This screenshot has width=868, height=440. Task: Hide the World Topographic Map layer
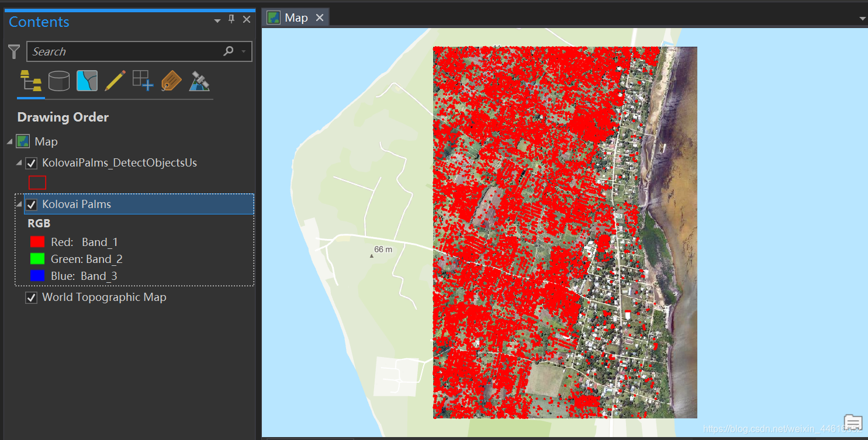pos(32,298)
